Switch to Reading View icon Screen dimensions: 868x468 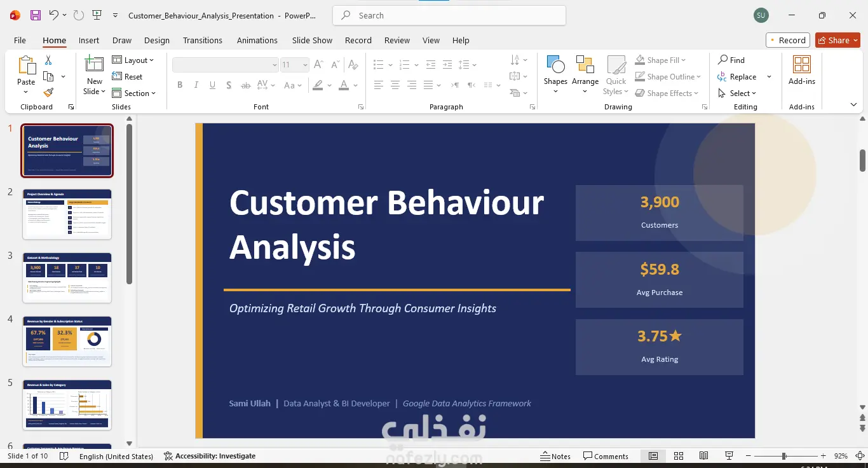point(703,456)
